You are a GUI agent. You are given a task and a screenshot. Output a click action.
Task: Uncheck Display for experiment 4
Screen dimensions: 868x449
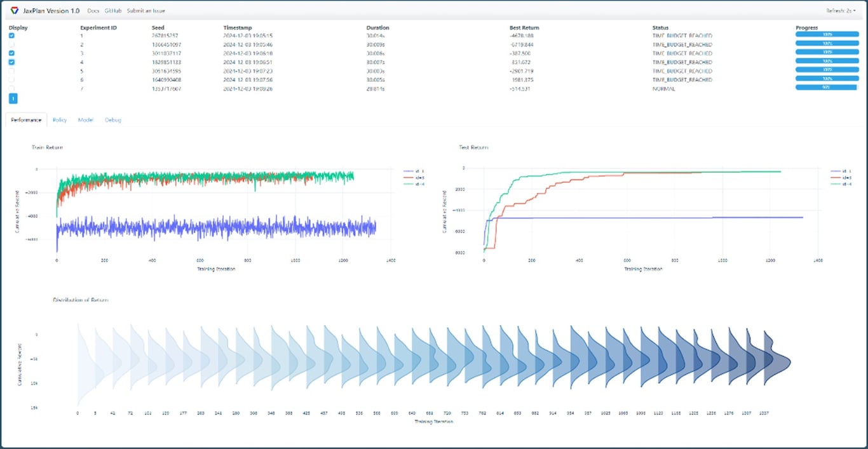click(x=11, y=62)
